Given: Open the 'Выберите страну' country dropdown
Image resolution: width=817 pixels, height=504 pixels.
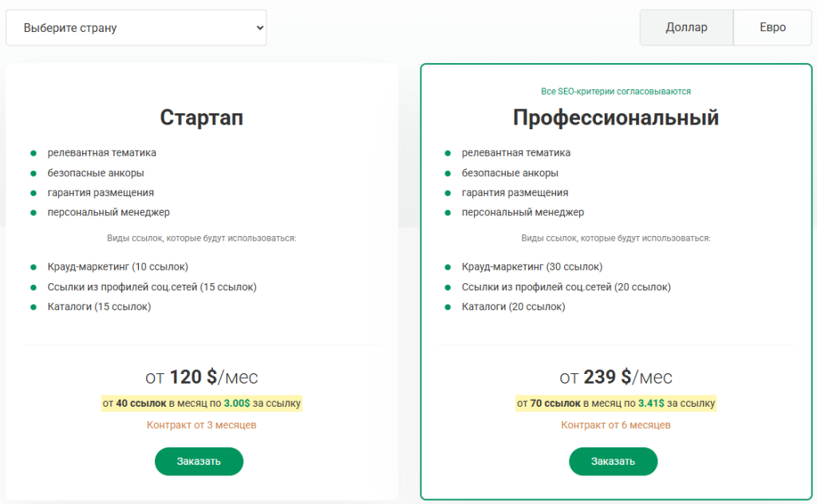Looking at the screenshot, I should (x=136, y=28).
